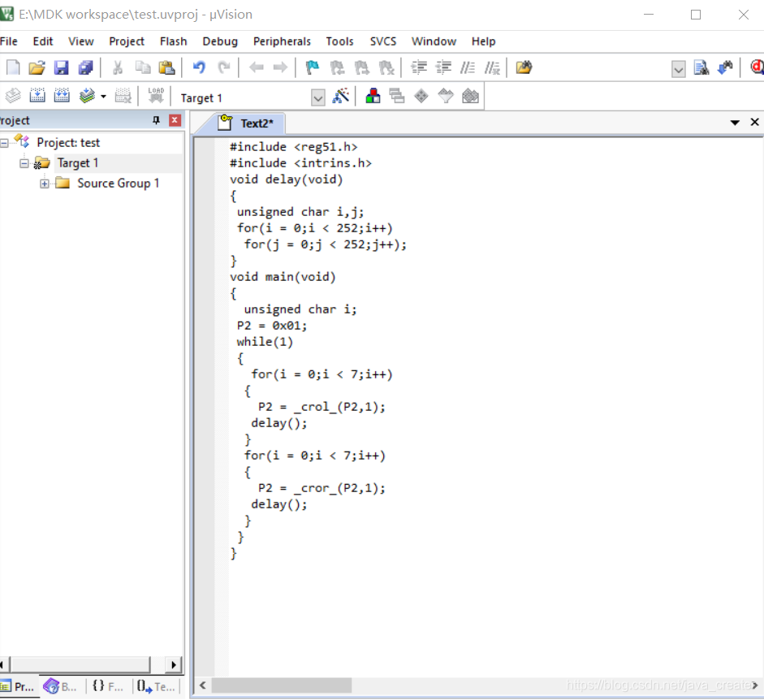Switch to the Functions panel tab
764x700 pixels.
108,686
